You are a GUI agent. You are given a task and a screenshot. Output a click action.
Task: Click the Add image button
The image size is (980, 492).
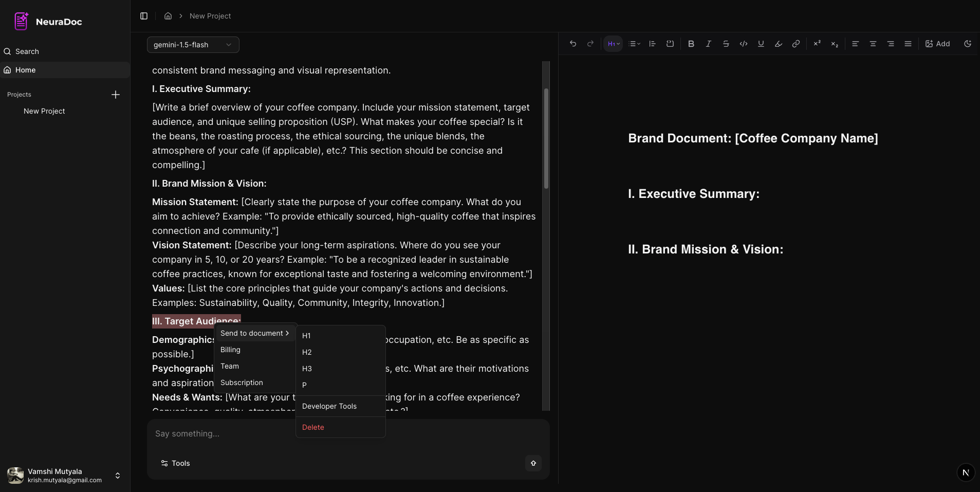(938, 44)
